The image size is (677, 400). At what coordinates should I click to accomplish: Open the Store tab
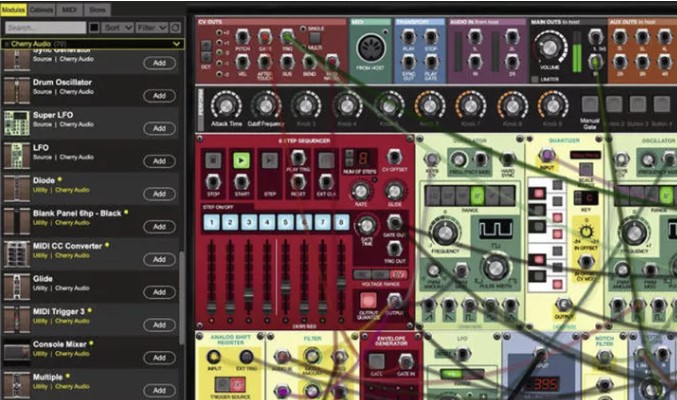(x=97, y=10)
